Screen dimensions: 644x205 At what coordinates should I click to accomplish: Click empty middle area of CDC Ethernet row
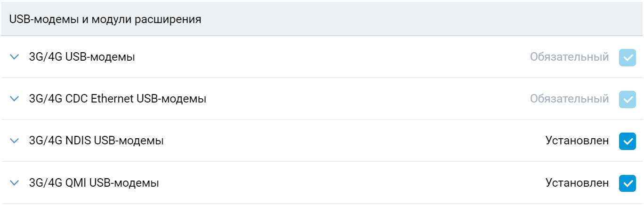(367, 99)
